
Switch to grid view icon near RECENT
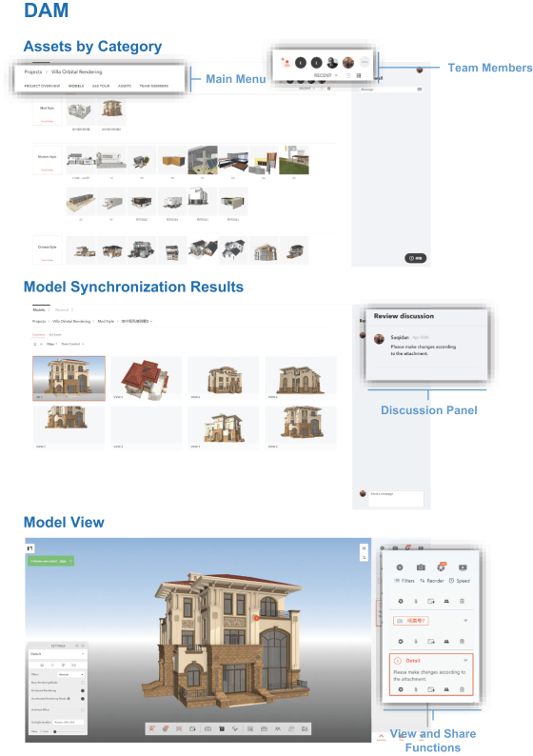[359, 76]
